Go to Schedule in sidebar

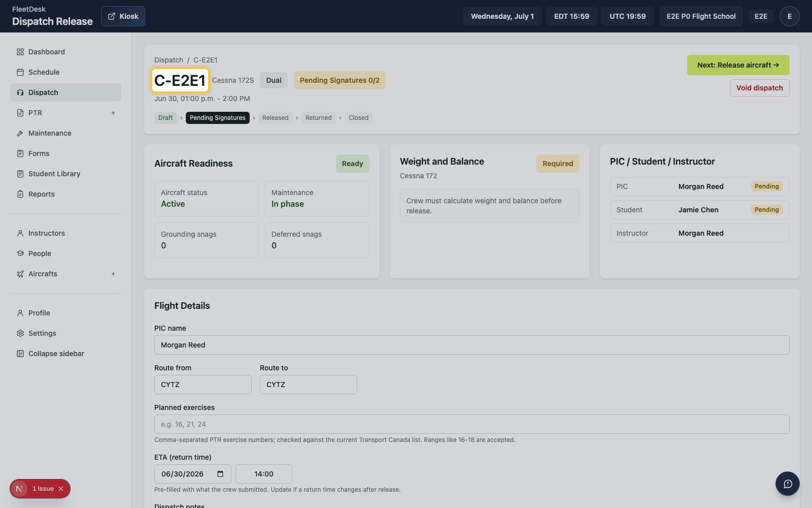(65, 72)
